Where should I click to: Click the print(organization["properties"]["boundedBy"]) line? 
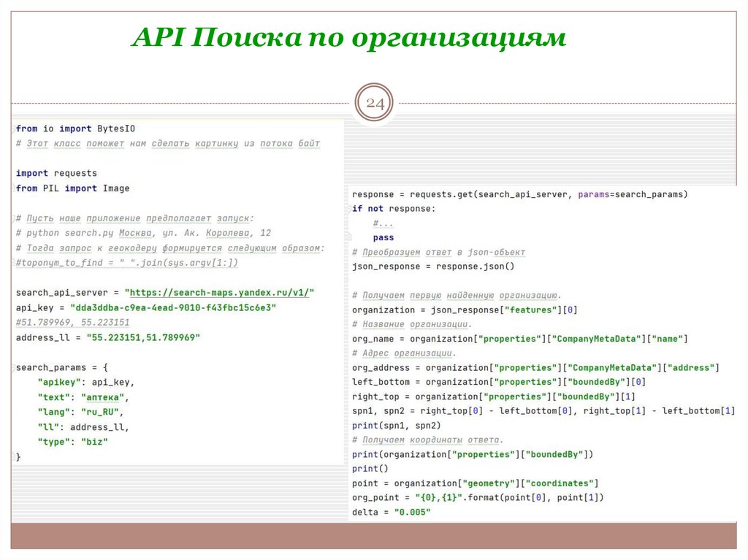(473, 455)
